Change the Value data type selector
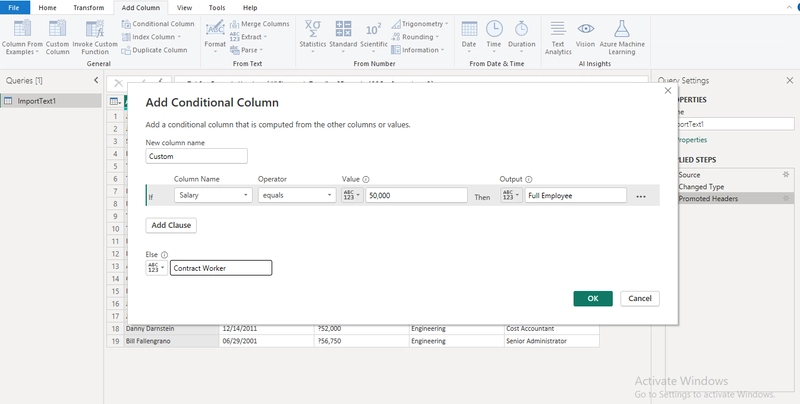This screenshot has width=800, height=404. coord(352,195)
